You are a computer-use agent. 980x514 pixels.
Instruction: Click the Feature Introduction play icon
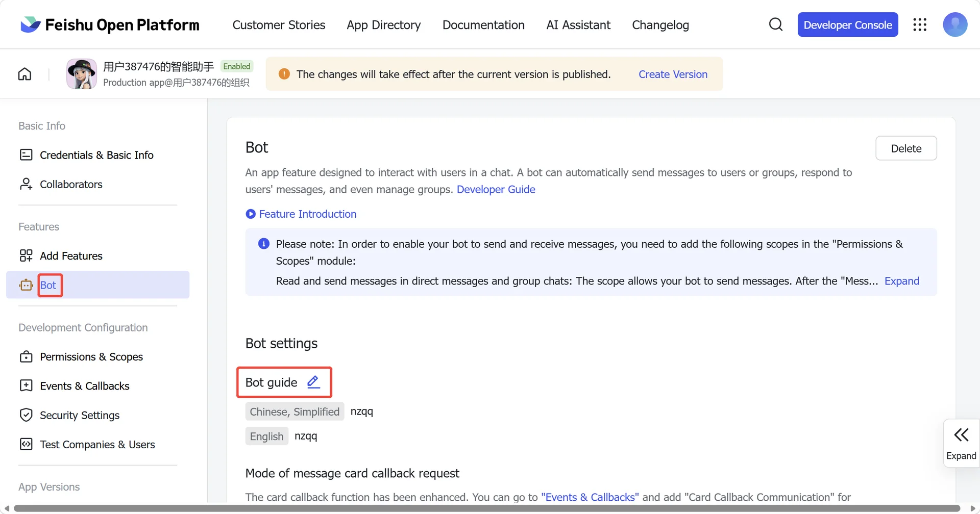(251, 214)
